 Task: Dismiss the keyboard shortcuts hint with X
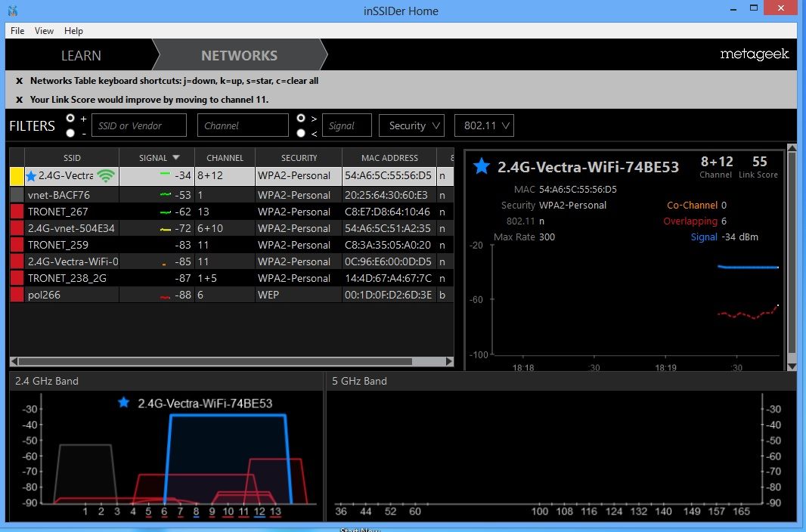tap(19, 81)
